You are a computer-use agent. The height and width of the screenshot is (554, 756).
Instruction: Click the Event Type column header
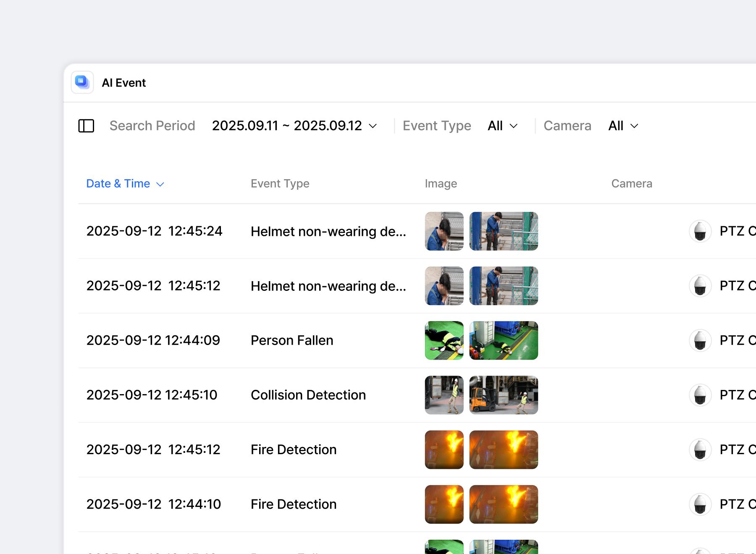[280, 184]
